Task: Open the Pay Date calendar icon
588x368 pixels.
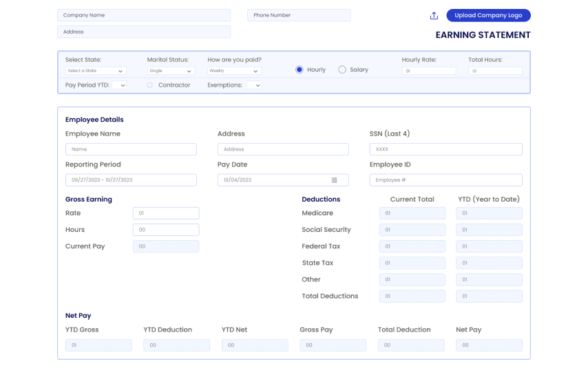Action: click(x=335, y=180)
